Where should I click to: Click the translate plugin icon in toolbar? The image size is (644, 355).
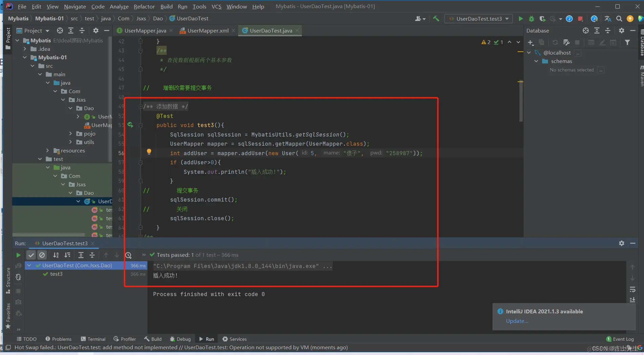coord(608,19)
